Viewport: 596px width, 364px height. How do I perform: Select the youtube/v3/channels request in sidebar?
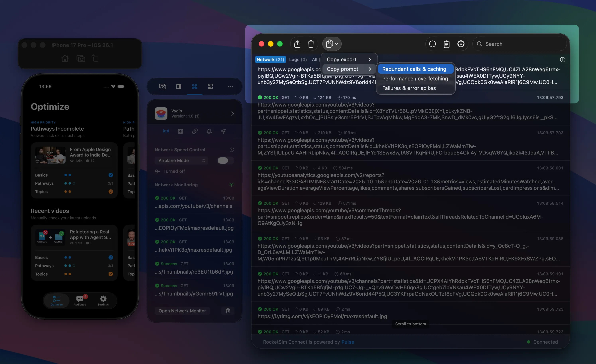(x=195, y=202)
